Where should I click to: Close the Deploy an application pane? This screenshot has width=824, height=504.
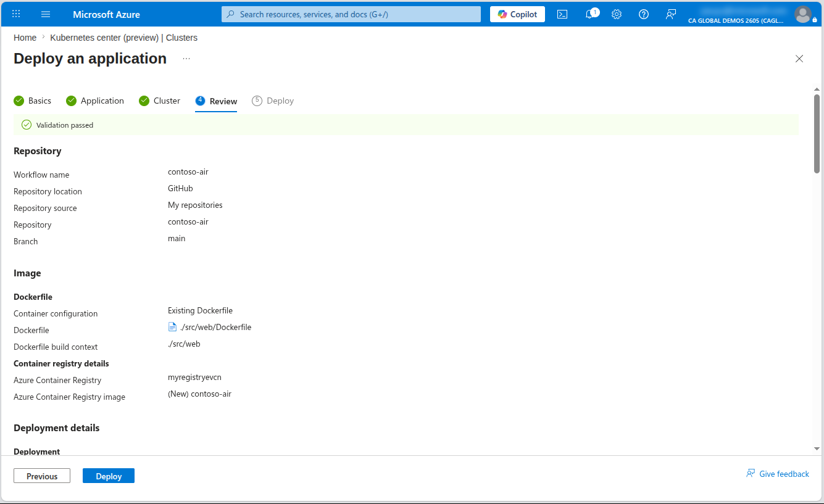click(x=799, y=59)
